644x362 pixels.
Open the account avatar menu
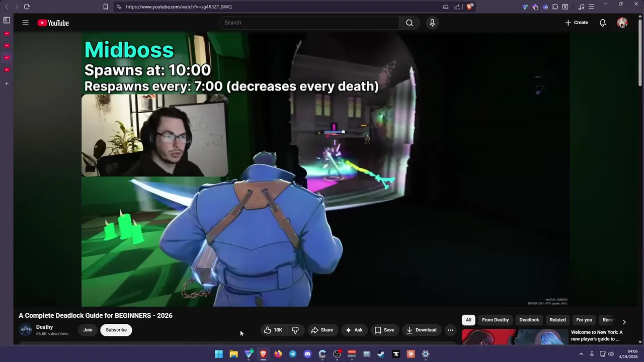click(x=622, y=23)
